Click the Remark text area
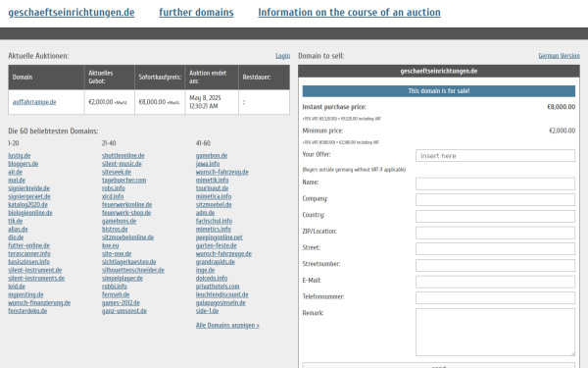The height and width of the screenshot is (368, 588). pyautogui.click(x=495, y=332)
